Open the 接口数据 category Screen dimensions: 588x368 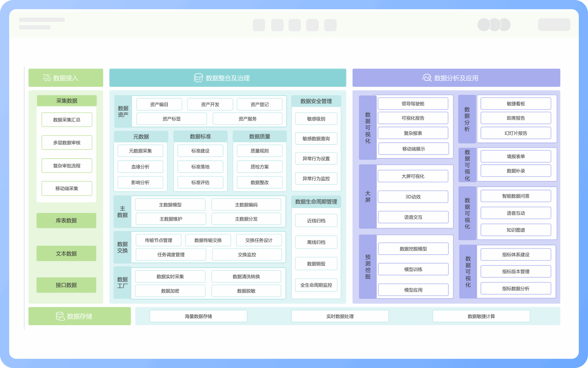(66, 285)
